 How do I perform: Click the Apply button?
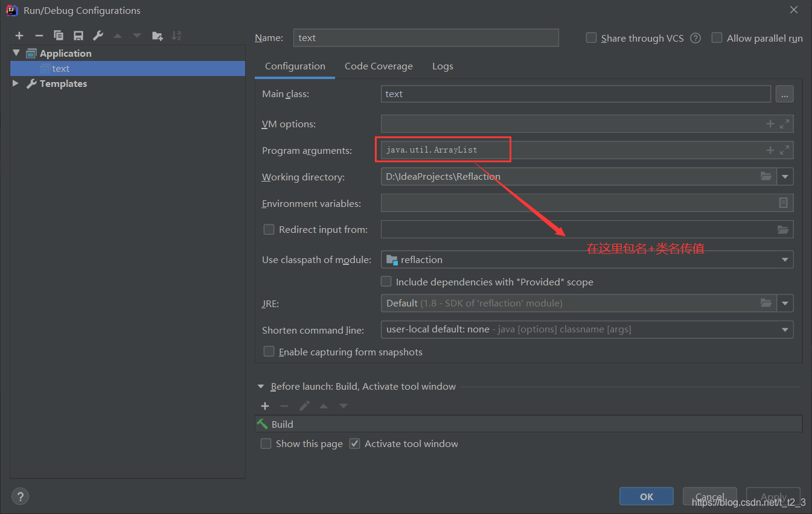point(773,497)
